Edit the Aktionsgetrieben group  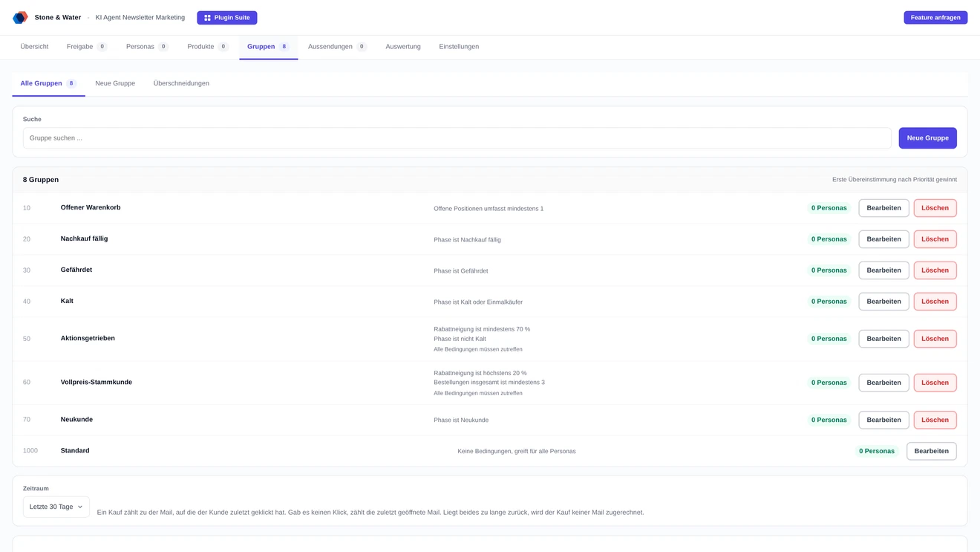click(x=883, y=339)
